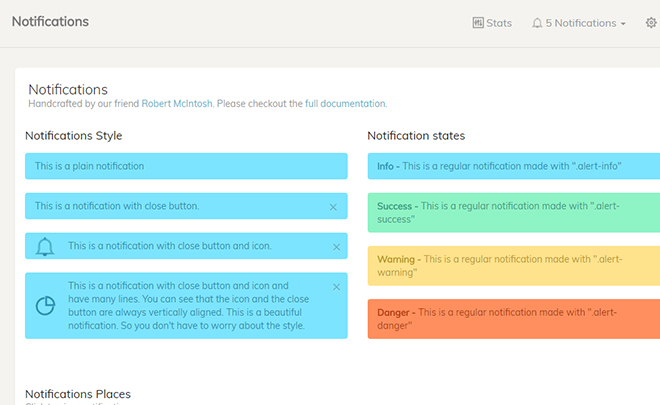This screenshot has width=660, height=405.
Task: Click bell icon in the close button and icon notification
Action: click(x=45, y=246)
